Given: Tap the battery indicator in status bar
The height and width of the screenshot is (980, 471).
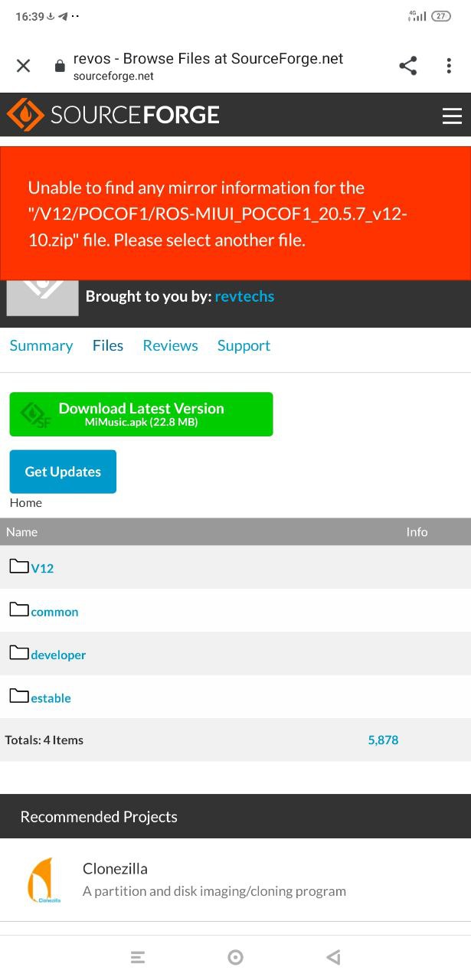Looking at the screenshot, I should tap(441, 16).
